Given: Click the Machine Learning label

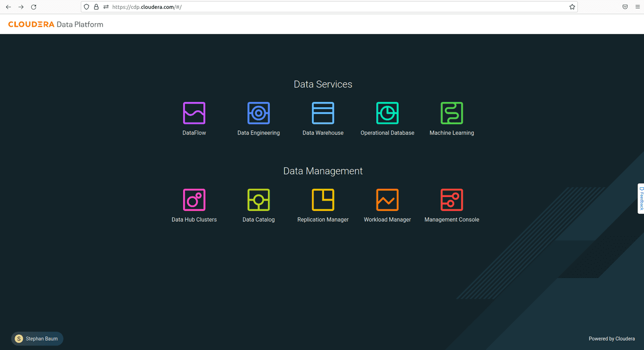Looking at the screenshot, I should click(452, 133).
